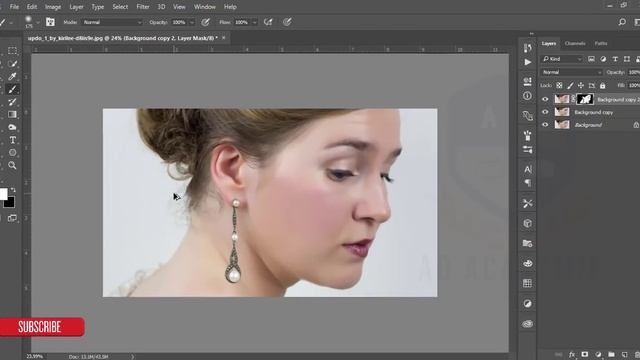
Task: Toggle Lock position move icon
Action: (x=581, y=85)
